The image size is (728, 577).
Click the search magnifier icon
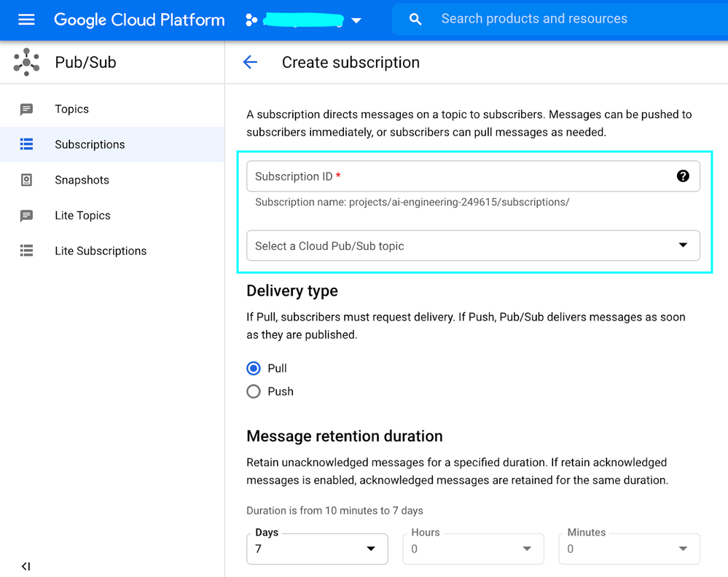[415, 20]
